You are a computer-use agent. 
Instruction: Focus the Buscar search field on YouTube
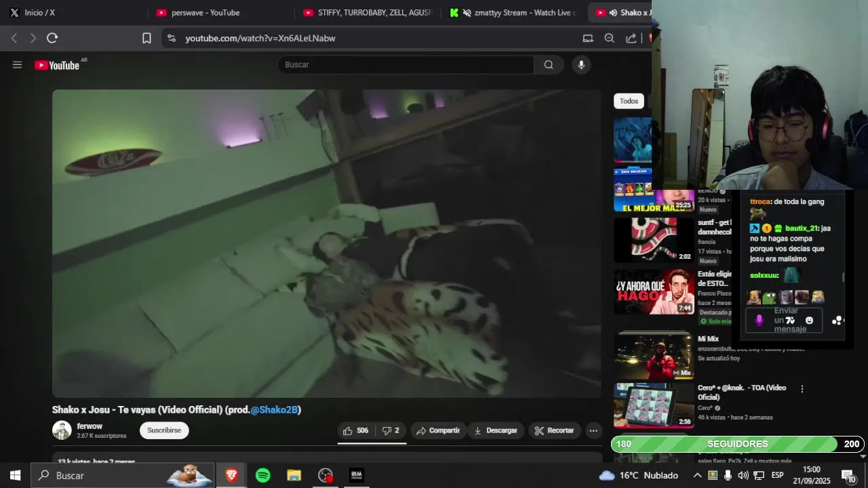pos(406,65)
